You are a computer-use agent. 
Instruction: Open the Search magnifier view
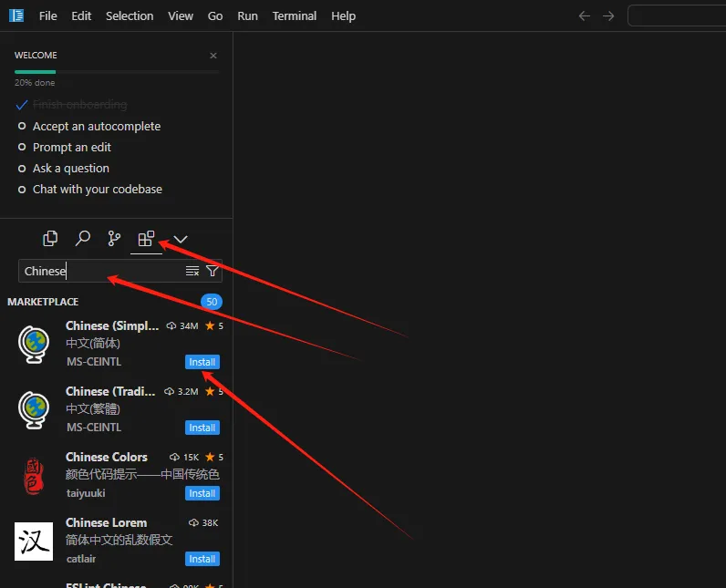[x=83, y=239]
